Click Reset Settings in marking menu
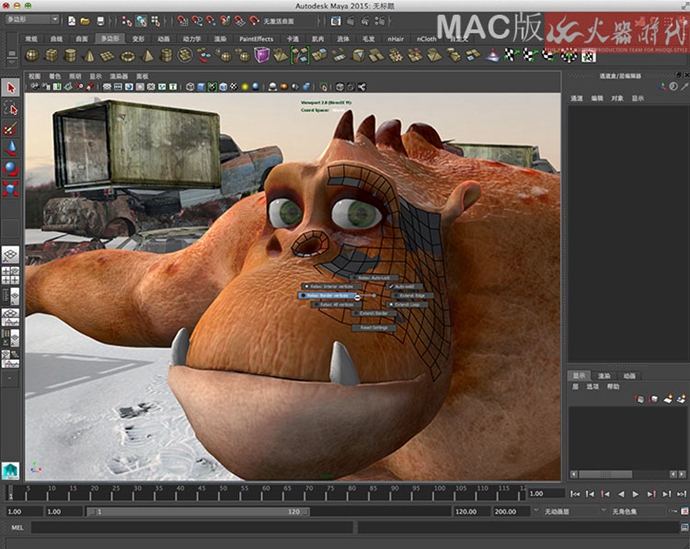 pyautogui.click(x=374, y=328)
